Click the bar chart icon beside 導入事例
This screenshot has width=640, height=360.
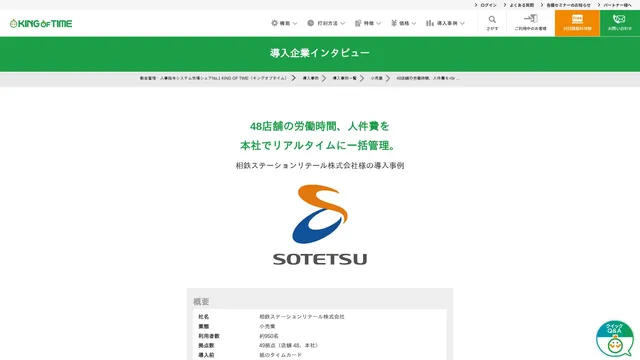430,23
